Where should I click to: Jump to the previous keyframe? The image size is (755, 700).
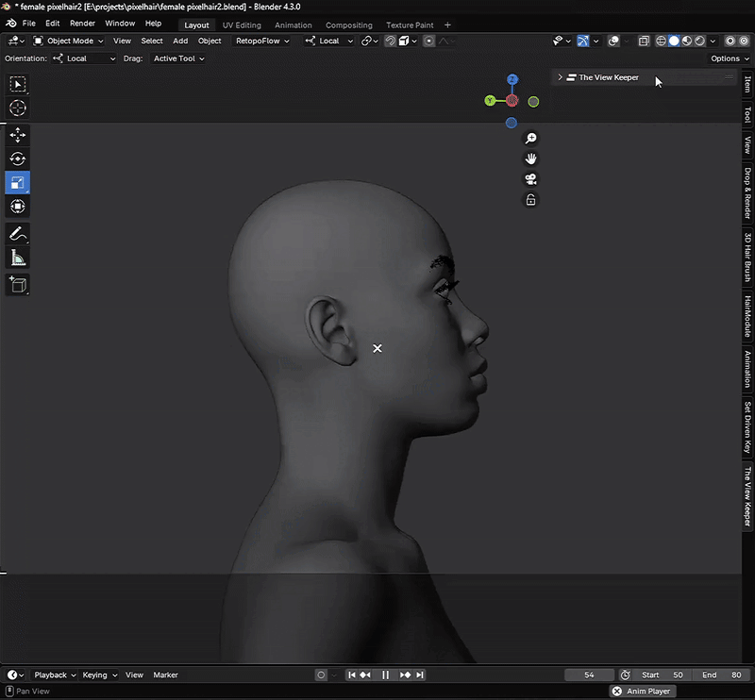tap(365, 675)
